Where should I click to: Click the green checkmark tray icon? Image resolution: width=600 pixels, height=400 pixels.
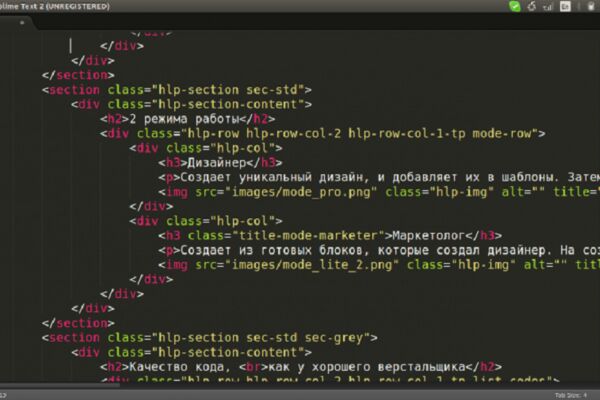pos(515,6)
